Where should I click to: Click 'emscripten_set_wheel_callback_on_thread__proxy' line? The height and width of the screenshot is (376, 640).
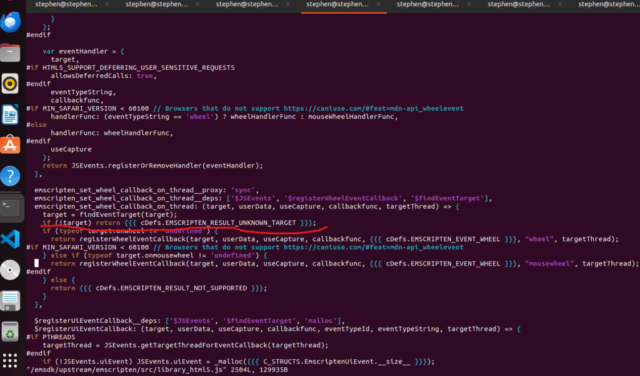pos(147,190)
